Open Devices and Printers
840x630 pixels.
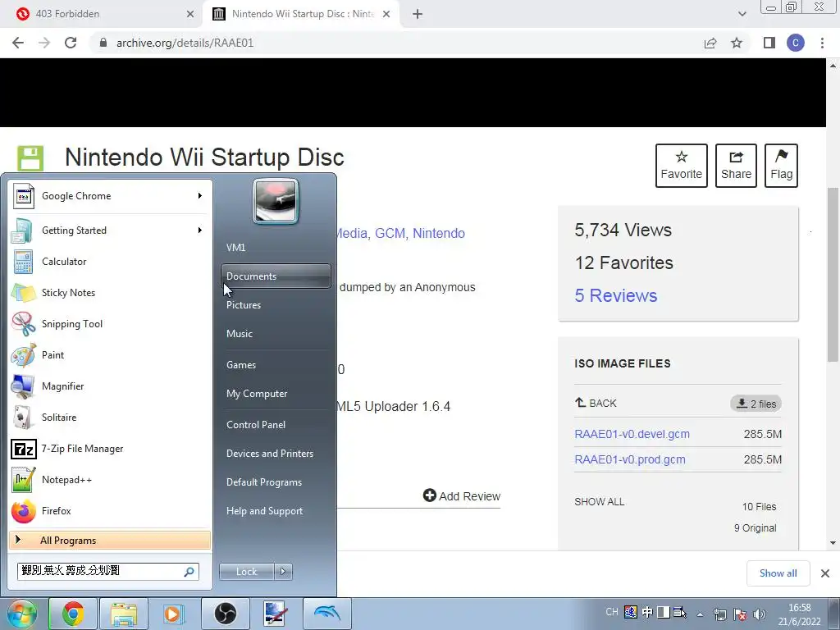coord(276,453)
